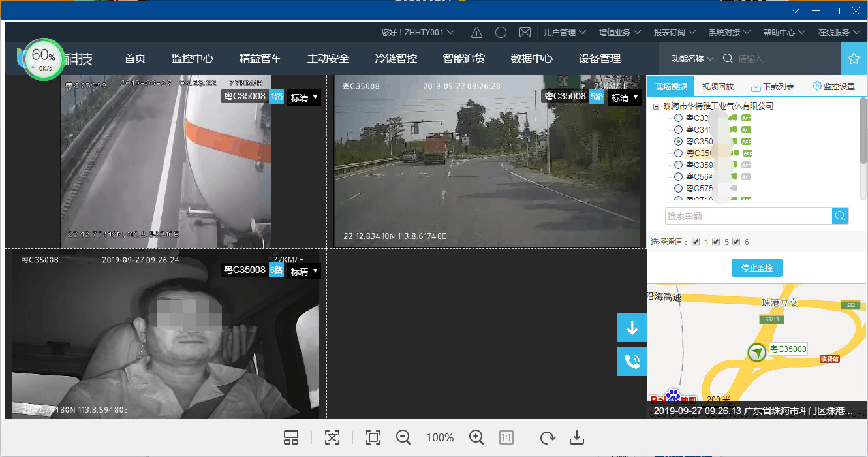
Task: Open 标清 quality dropdown on channel 1路
Action: (304, 98)
